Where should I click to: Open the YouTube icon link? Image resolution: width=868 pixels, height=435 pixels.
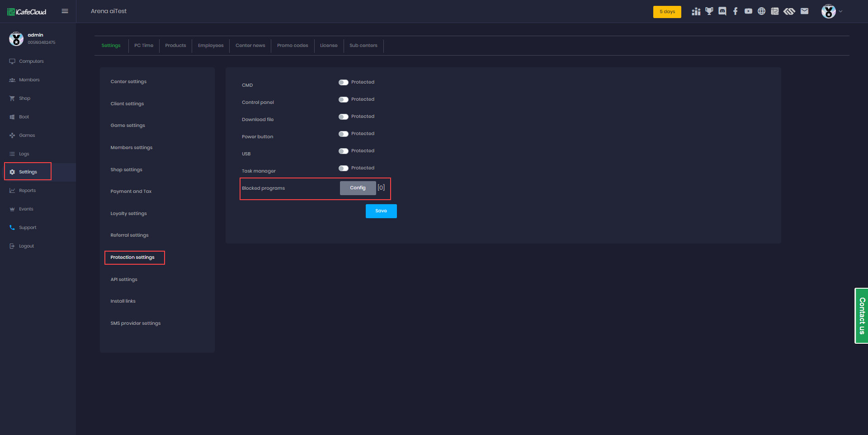click(749, 11)
